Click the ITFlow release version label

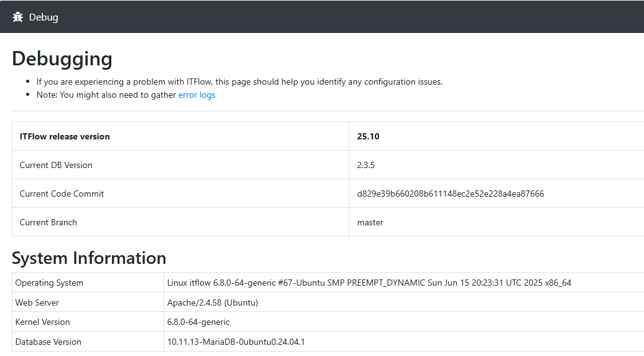point(65,136)
